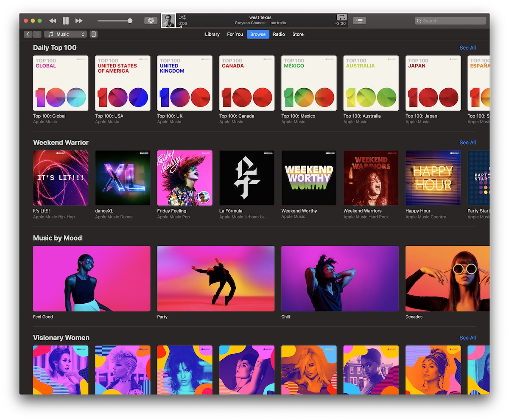Click 'Apple Music Hard Rock' curator text
Viewport: 509px width, 420px height.
tap(366, 217)
